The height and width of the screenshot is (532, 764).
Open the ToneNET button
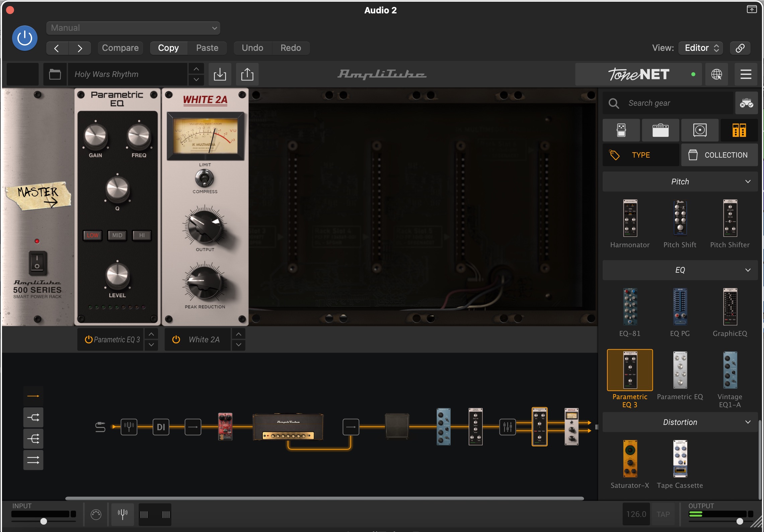click(639, 74)
